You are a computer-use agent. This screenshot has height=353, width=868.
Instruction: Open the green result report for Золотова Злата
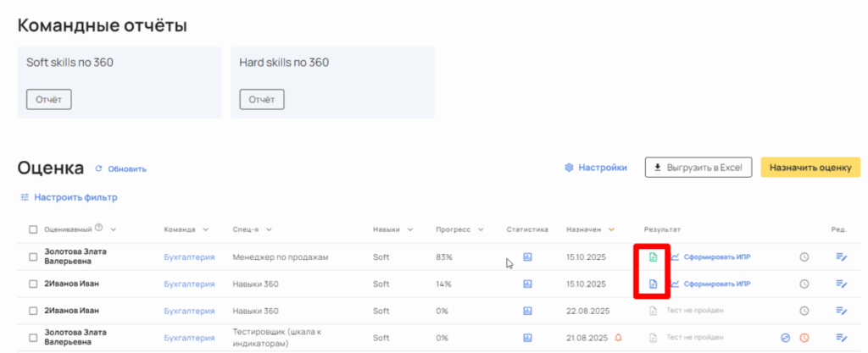coord(653,256)
